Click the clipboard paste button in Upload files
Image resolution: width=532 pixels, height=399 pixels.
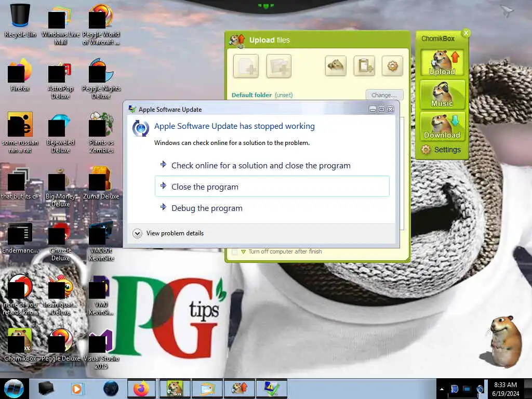[364, 66]
